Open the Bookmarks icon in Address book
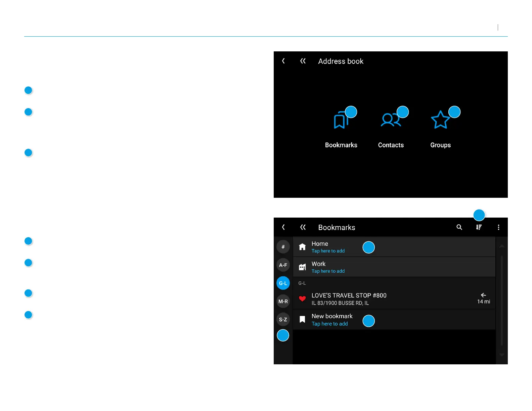532x411 pixels. (x=341, y=120)
